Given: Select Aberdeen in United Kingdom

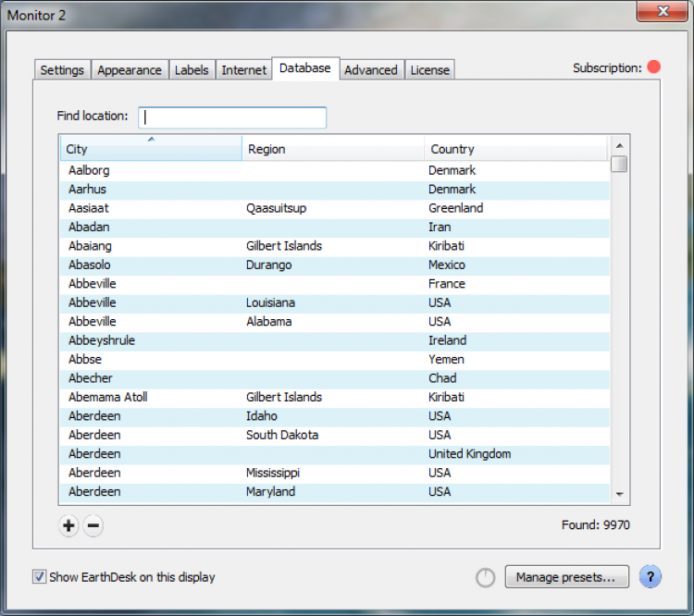Looking at the screenshot, I should (335, 454).
